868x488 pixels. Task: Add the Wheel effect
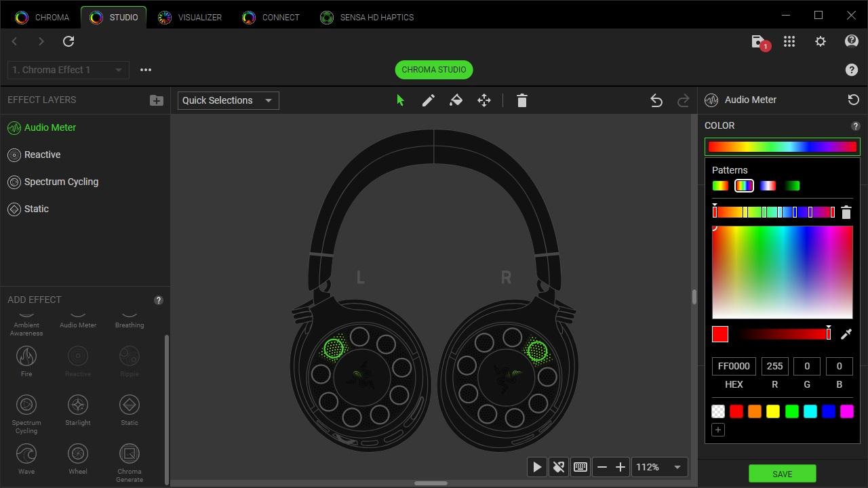78,459
